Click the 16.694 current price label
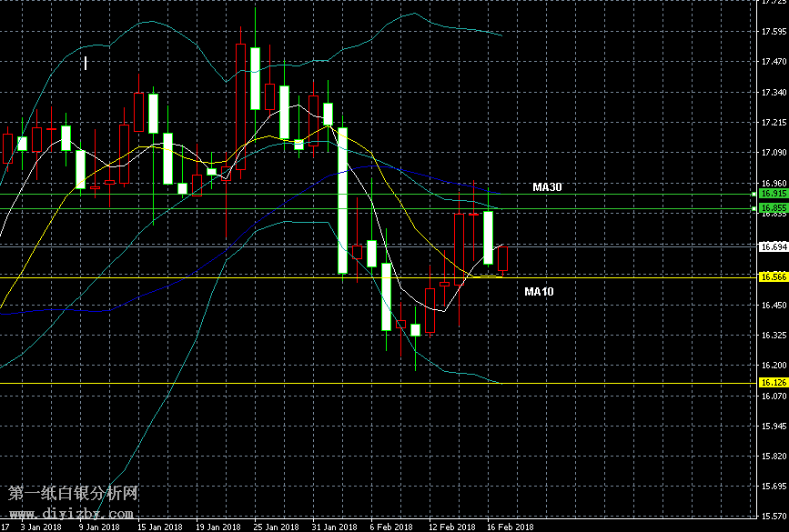 coord(774,246)
